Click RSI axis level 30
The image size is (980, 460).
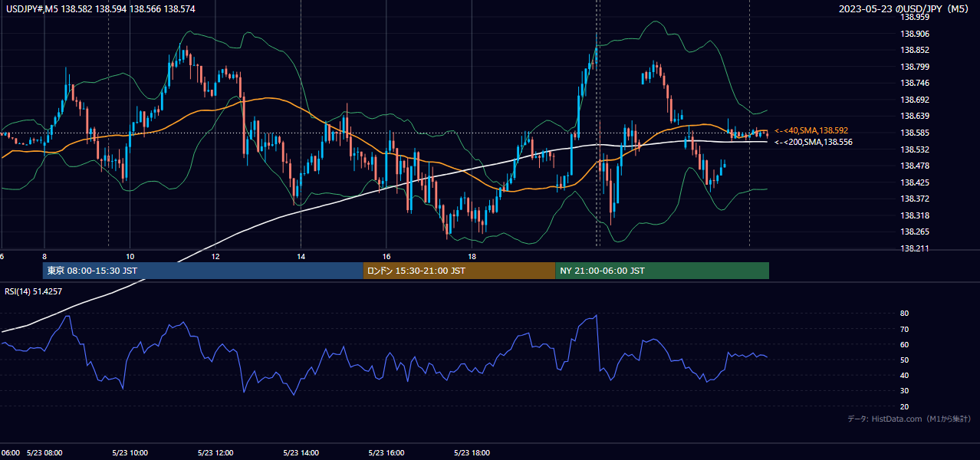904,391
